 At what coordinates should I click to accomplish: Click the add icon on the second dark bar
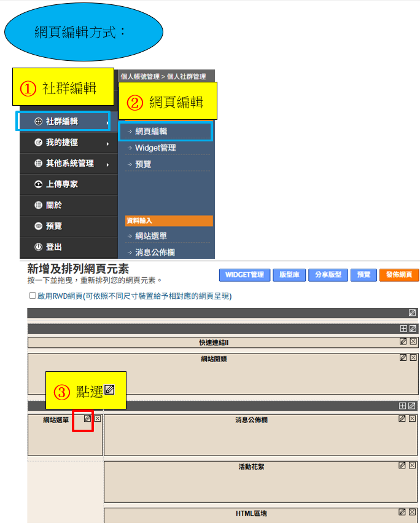(403, 329)
